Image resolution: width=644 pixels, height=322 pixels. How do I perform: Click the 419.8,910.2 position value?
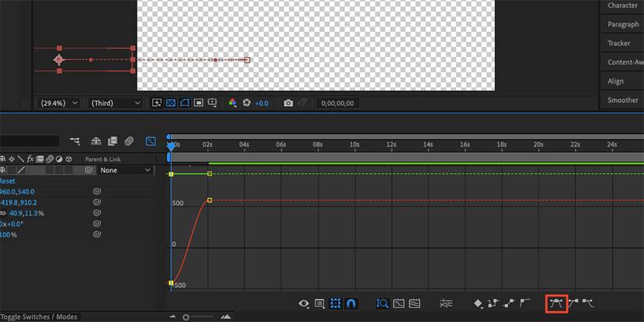[x=19, y=202]
